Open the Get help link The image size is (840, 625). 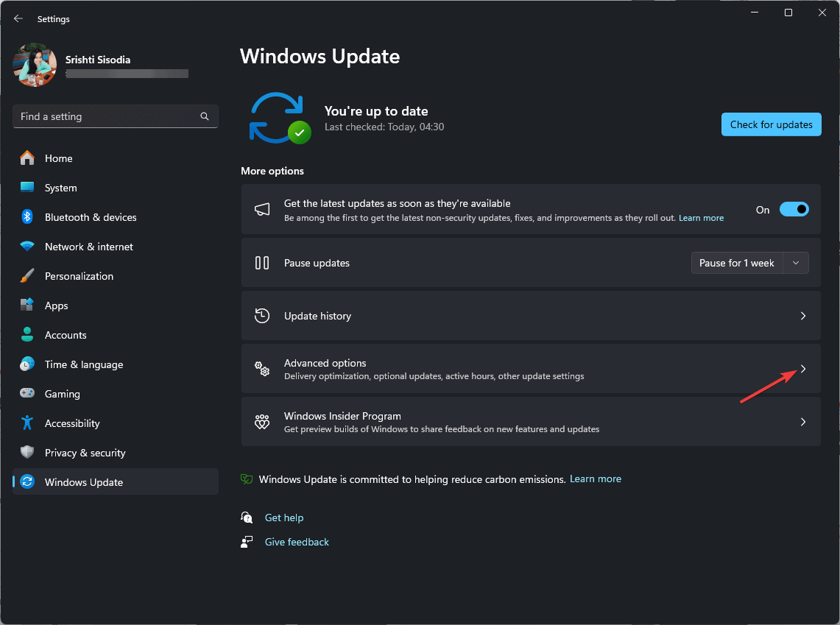pyautogui.click(x=284, y=518)
